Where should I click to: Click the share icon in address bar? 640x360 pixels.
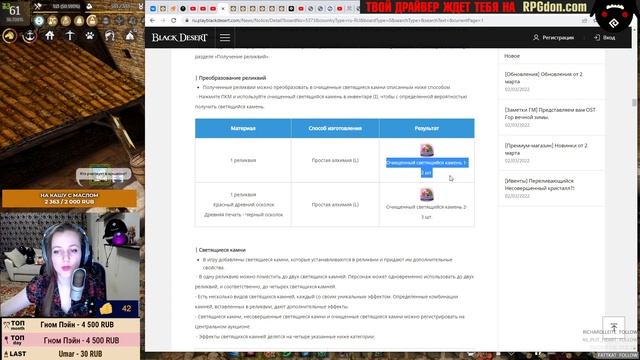coord(584,20)
